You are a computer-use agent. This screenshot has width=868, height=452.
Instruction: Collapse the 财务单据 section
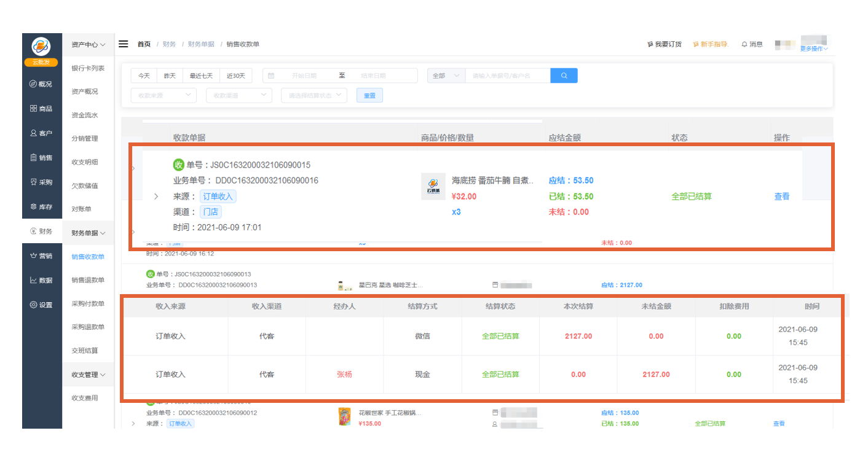(x=88, y=233)
